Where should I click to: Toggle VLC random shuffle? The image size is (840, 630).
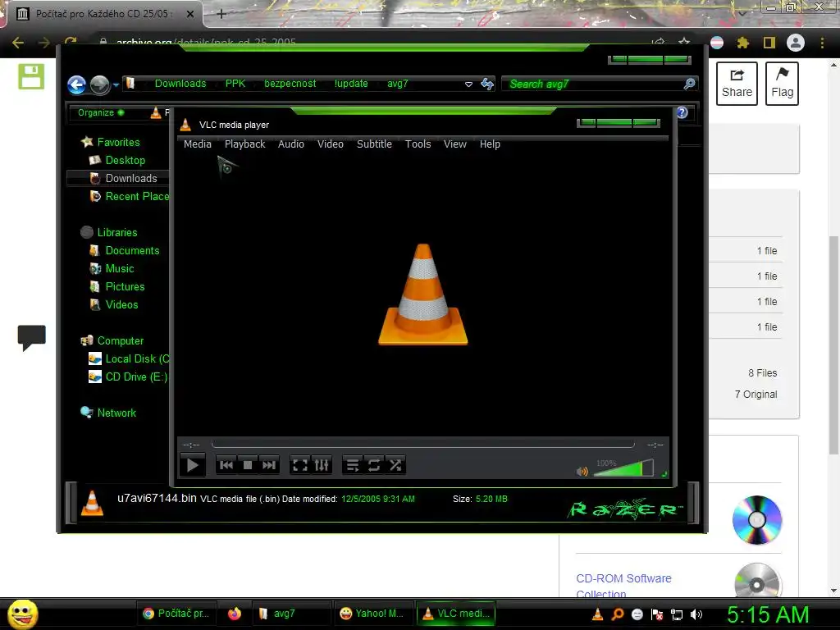tap(395, 465)
